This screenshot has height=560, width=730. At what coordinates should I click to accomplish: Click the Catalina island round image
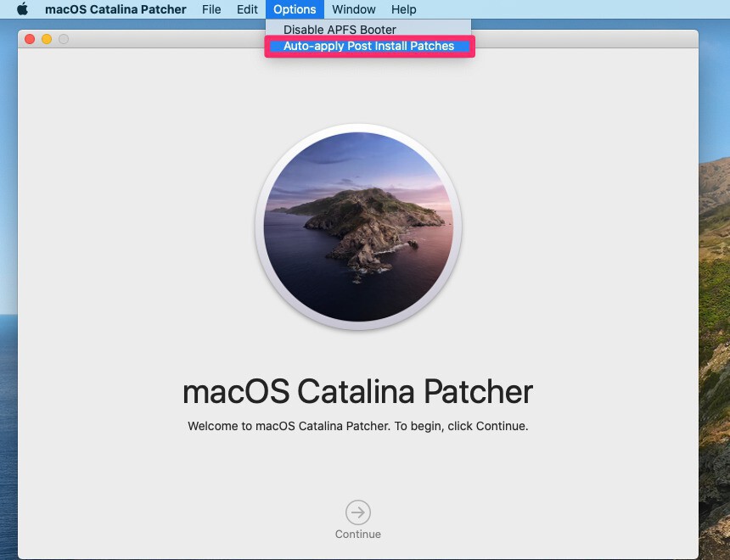pyautogui.click(x=358, y=227)
